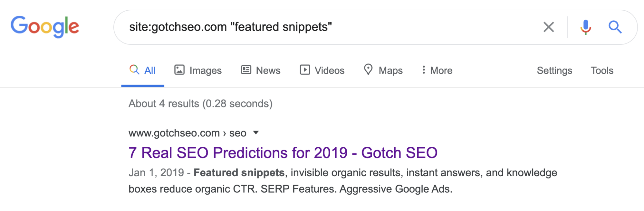Clear the search query with the X

point(549,27)
